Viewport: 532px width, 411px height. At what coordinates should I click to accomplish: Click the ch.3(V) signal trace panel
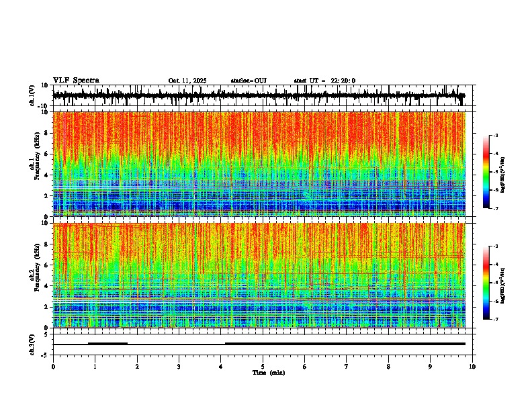(x=264, y=345)
